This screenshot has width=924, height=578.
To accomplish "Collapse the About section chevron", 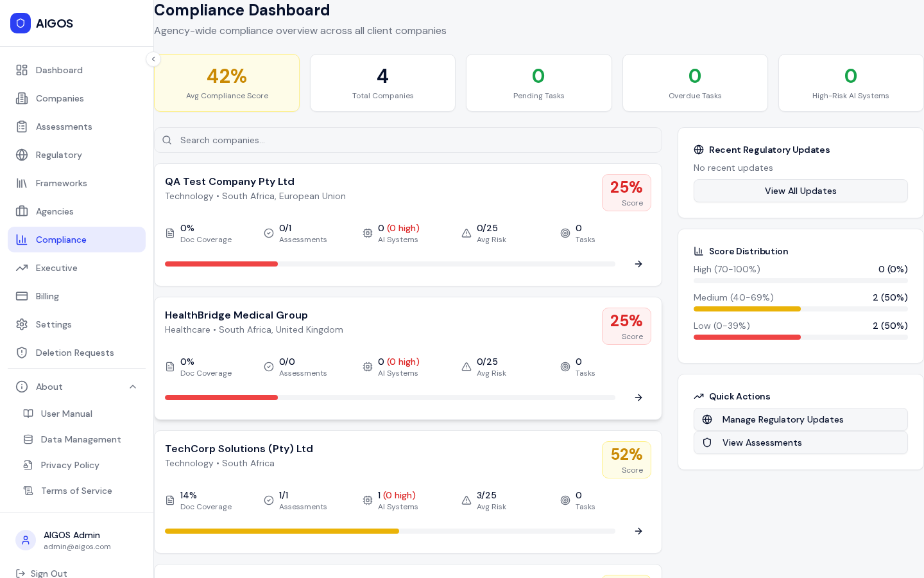I will tap(133, 387).
